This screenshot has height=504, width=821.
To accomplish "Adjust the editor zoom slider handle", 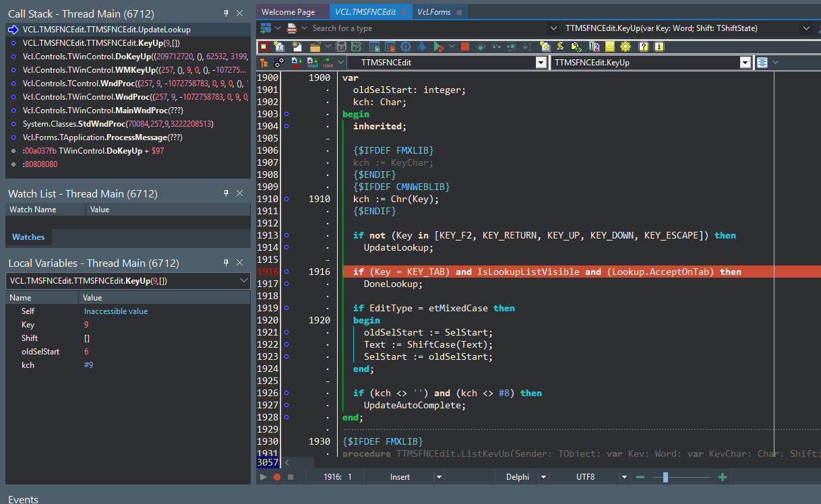I will pos(665,477).
